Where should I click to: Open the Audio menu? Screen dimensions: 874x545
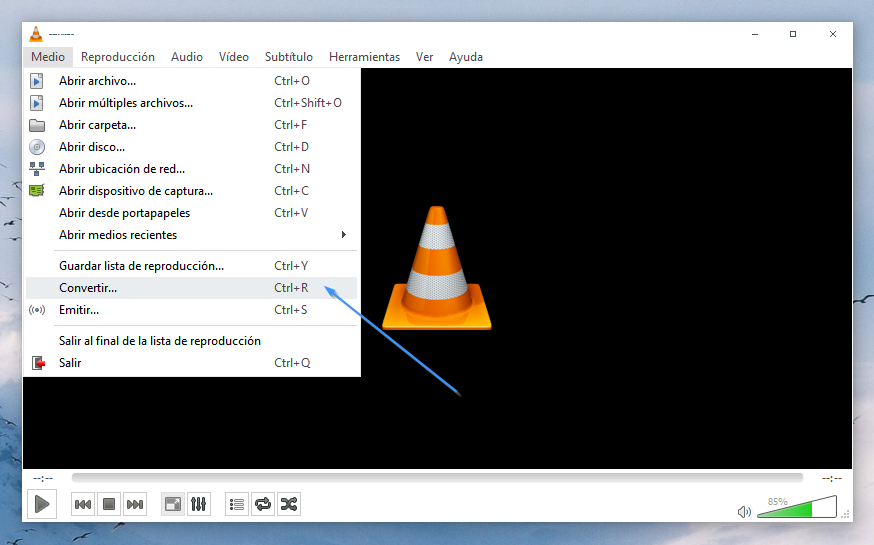coord(187,57)
